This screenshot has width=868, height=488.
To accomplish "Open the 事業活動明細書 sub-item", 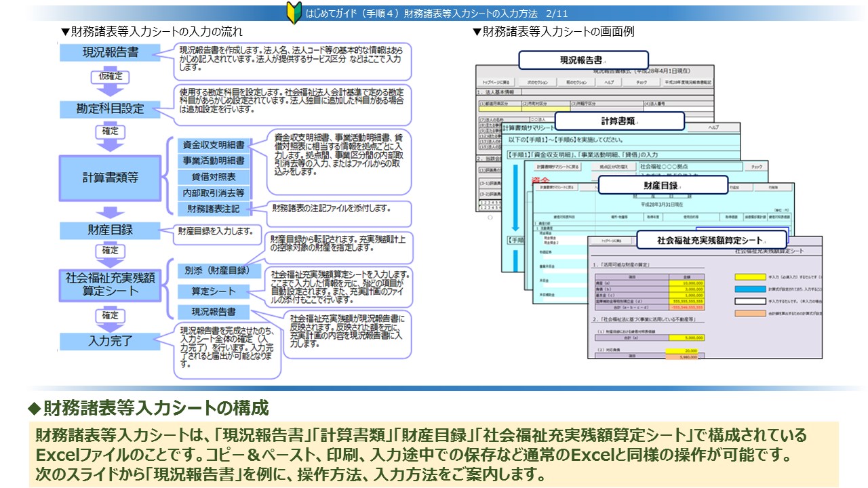I will click(214, 161).
